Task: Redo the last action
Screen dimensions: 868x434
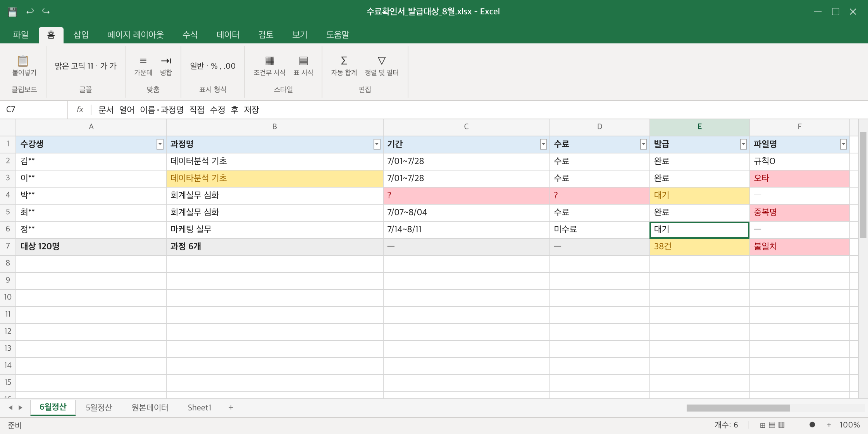Action: pos(46,12)
